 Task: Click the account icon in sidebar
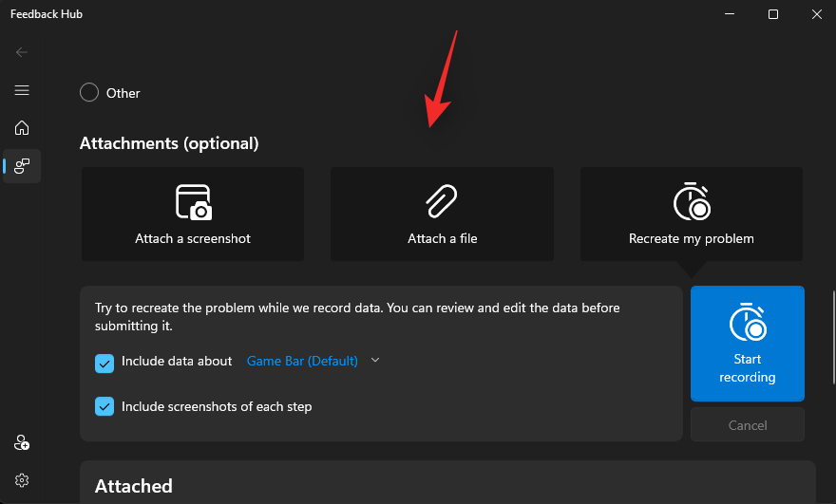click(22, 442)
